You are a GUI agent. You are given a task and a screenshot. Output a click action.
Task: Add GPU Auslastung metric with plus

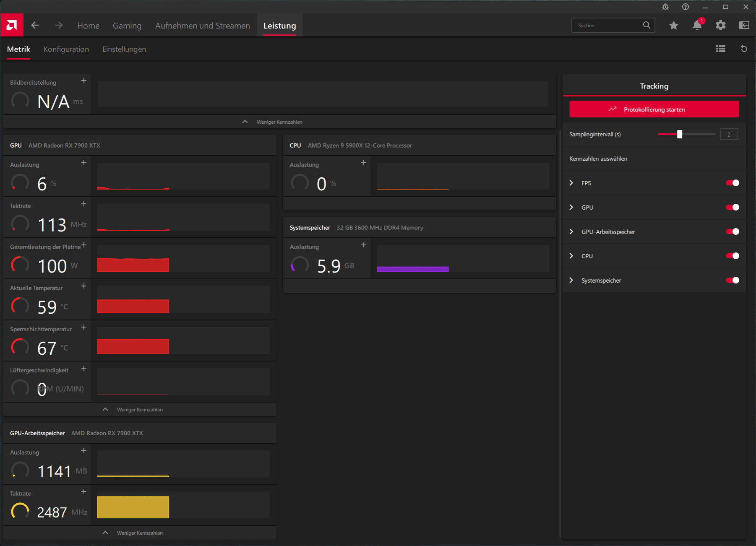[84, 163]
